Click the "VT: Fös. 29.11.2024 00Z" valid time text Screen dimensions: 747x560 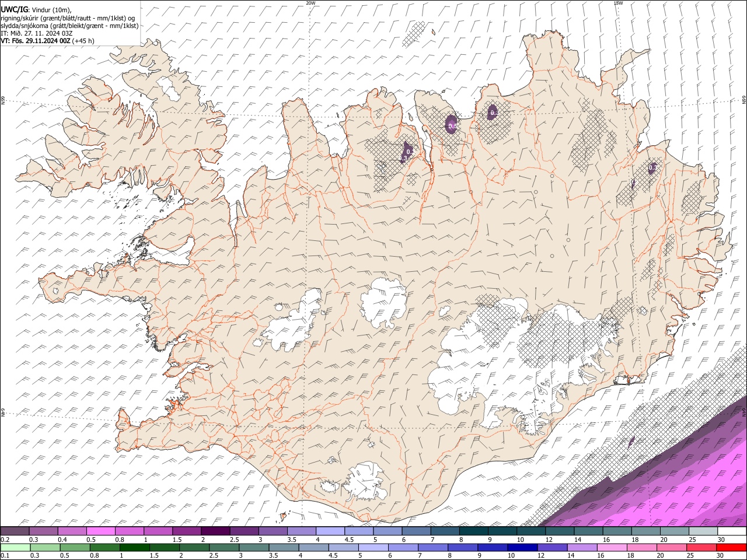click(36, 41)
